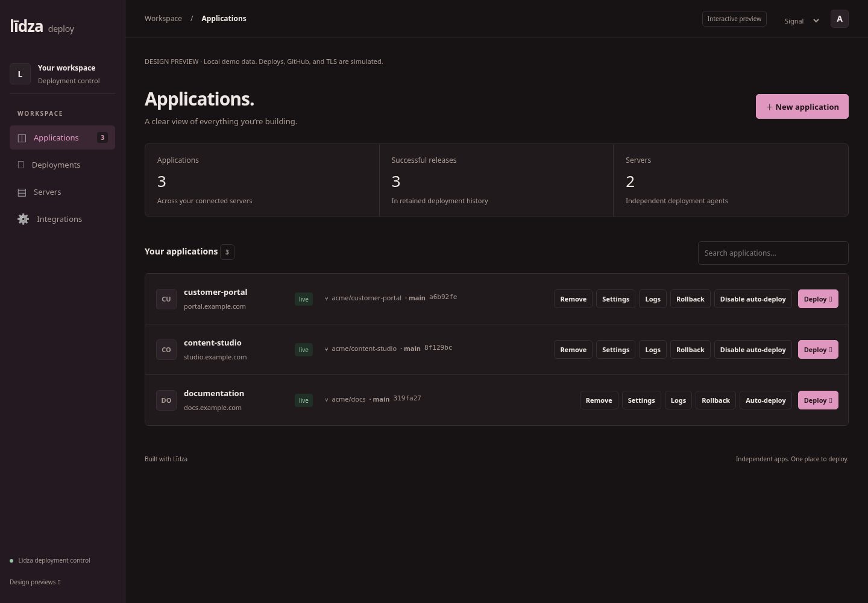Deploy the content-studio application
The image size is (868, 603).
point(818,350)
